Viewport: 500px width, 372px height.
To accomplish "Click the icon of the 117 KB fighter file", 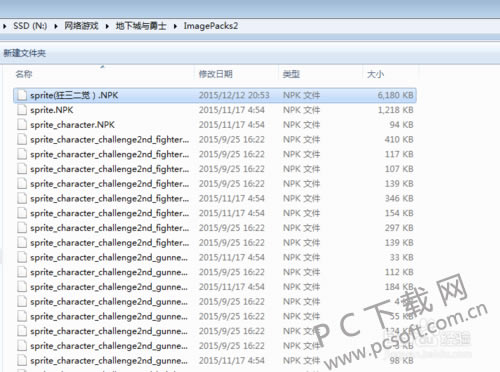I will coord(22,154).
